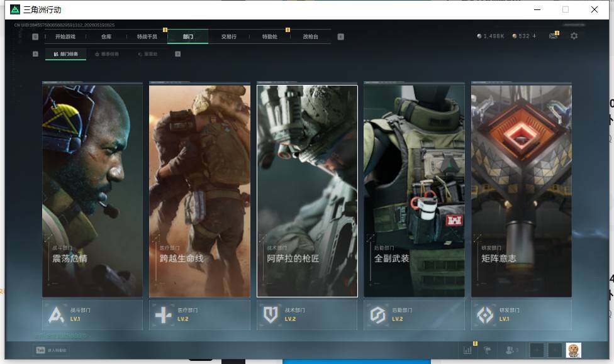Open the 特战干员 tab

[147, 37]
